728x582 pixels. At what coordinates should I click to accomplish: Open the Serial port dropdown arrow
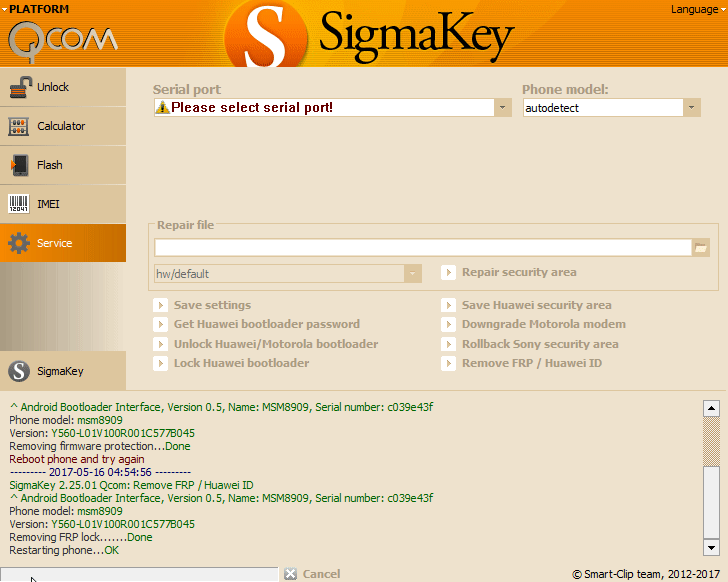(x=502, y=108)
